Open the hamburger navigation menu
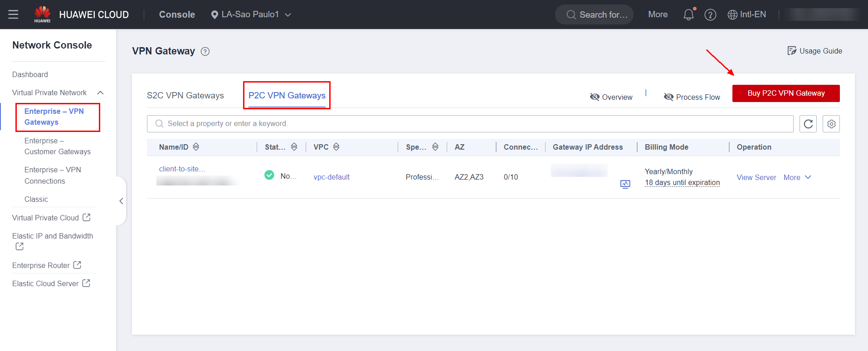Viewport: 868px width, 351px height. coord(13,15)
